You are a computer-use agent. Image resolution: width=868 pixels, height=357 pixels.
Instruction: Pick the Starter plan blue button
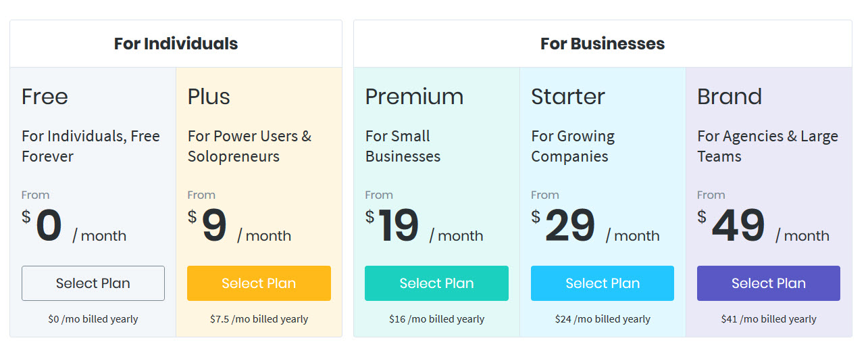point(603,283)
